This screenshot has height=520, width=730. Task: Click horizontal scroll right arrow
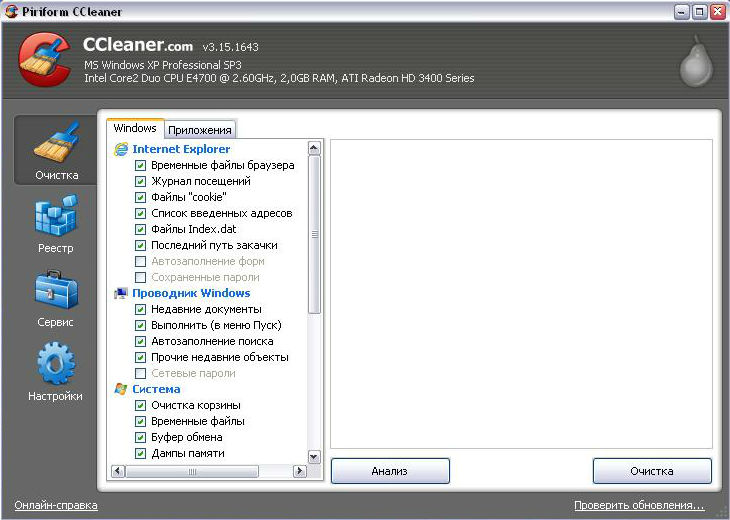(x=300, y=471)
